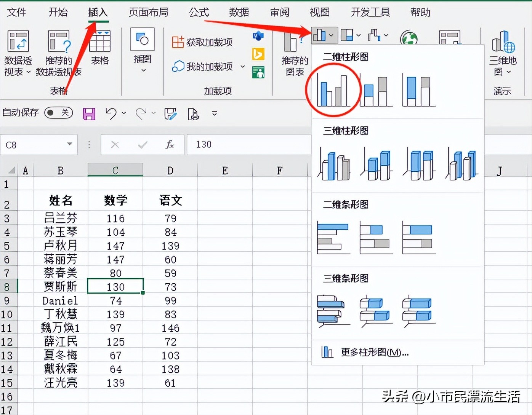Toggle 自动保存 AutoSave switch
Screen dimensions: 532x415
[x=58, y=113]
